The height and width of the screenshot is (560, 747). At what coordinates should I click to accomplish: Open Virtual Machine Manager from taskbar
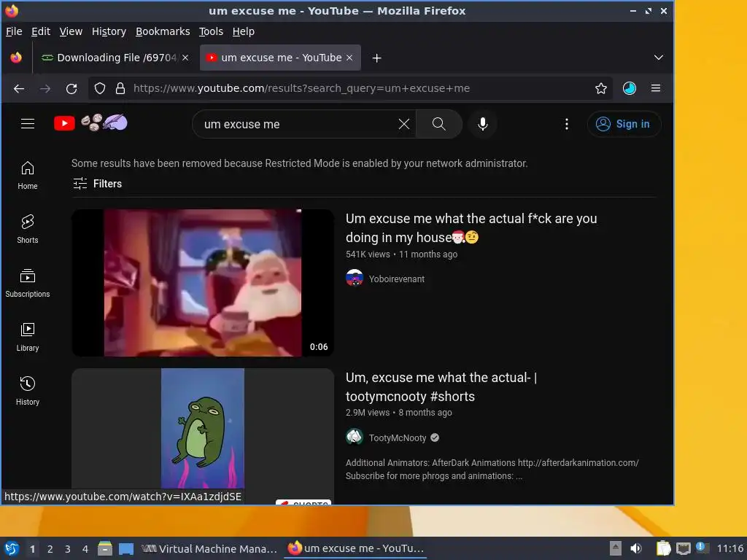[x=209, y=548]
